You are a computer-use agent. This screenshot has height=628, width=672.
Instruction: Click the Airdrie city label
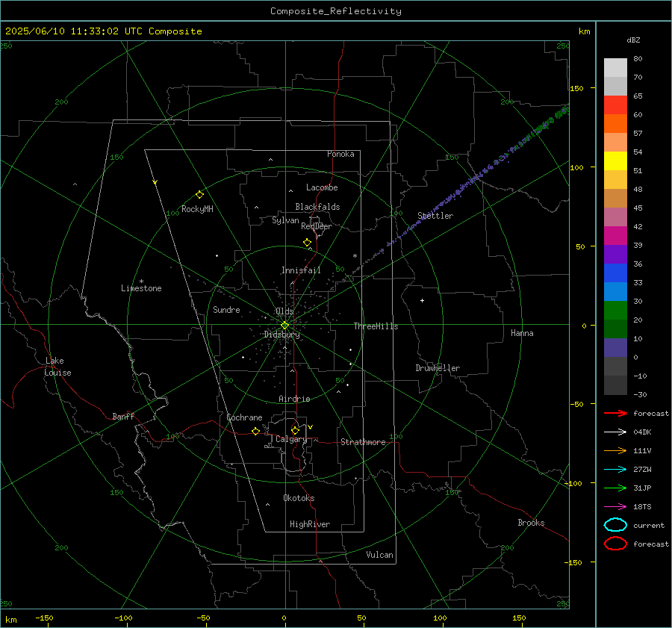pyautogui.click(x=294, y=399)
